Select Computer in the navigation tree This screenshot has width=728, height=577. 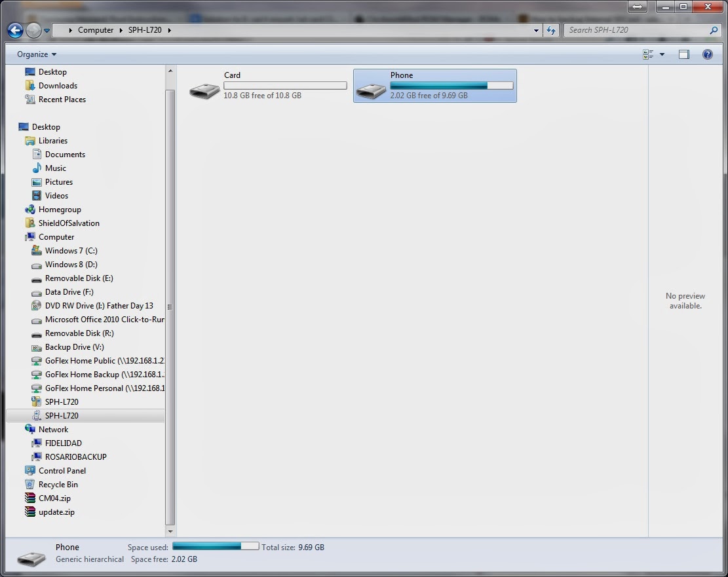pos(50,236)
